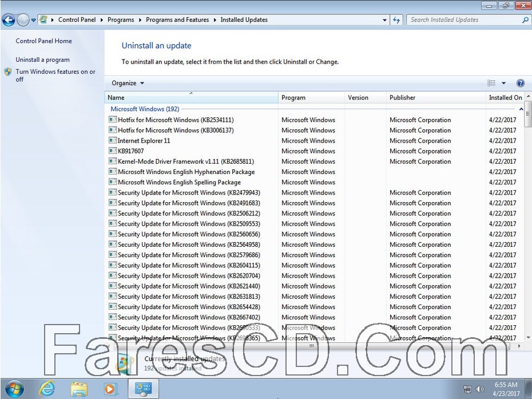Open Uninstall a program link
The height and width of the screenshot is (399, 532).
point(42,60)
